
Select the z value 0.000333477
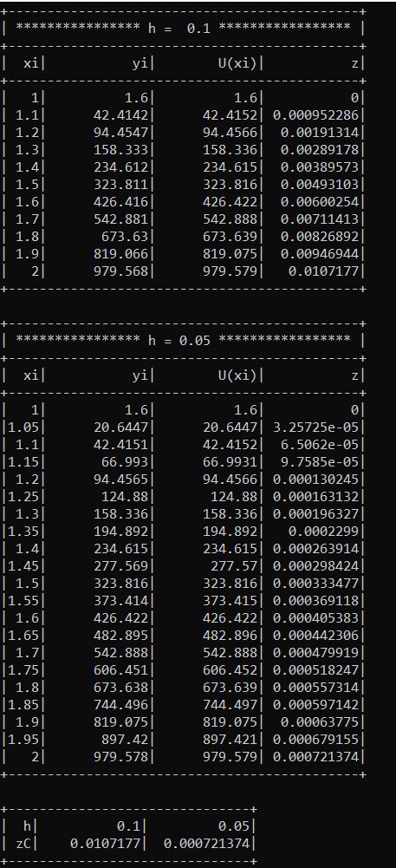[316, 583]
